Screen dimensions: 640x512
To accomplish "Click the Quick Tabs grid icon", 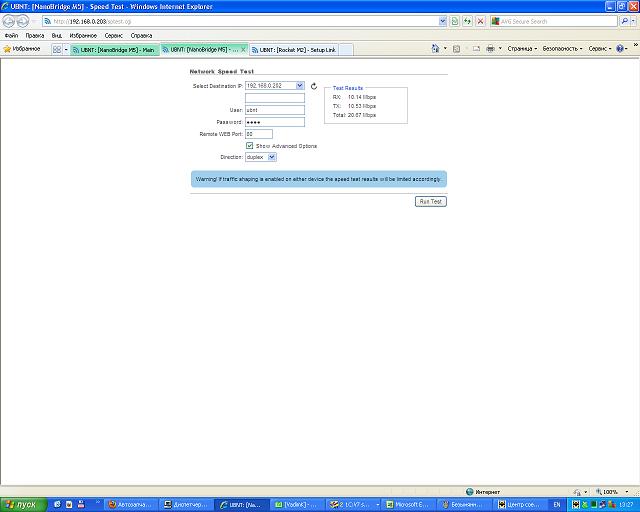I will (x=57, y=49).
